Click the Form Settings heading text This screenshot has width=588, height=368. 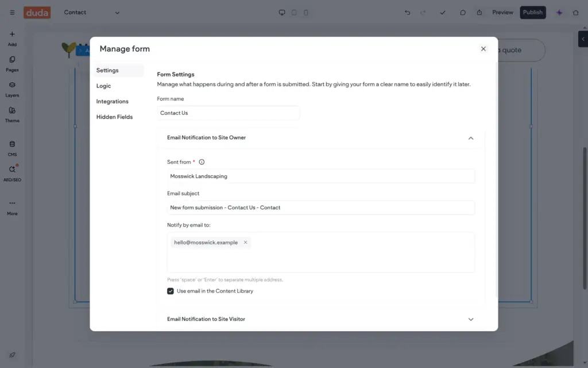click(176, 74)
